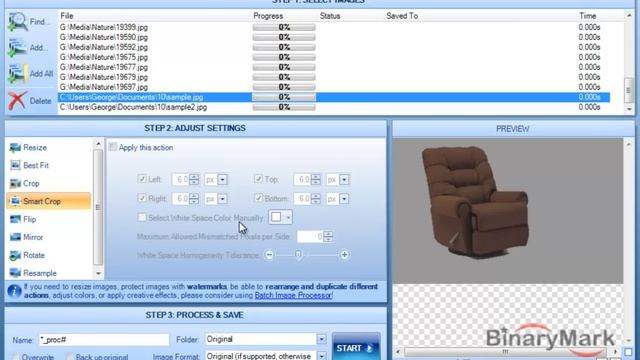Toggle the Left margin checkbox
This screenshot has height=360, width=640.
pyautogui.click(x=142, y=179)
